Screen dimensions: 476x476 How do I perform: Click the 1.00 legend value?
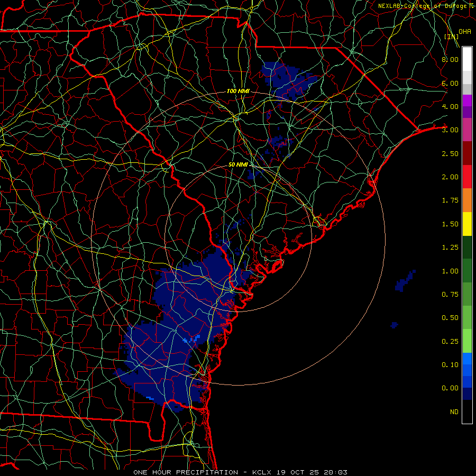click(x=450, y=271)
